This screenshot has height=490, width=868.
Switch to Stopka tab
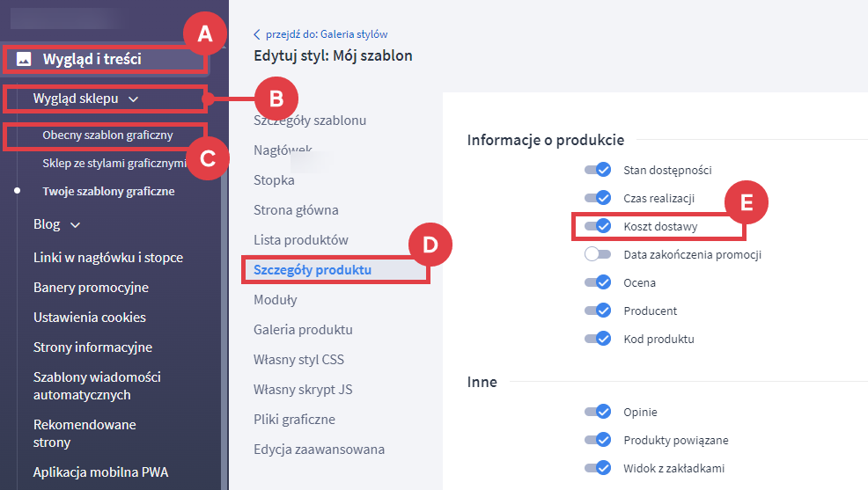click(274, 180)
